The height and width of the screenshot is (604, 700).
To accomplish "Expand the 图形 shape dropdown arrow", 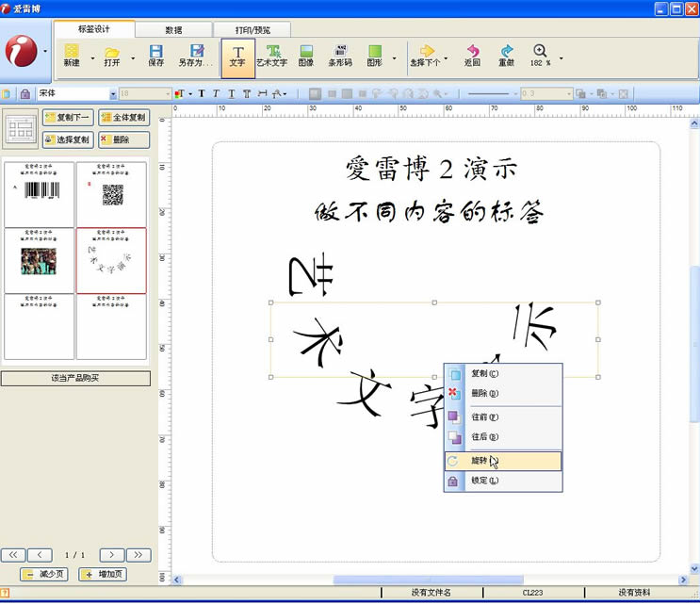I will pyautogui.click(x=394, y=58).
